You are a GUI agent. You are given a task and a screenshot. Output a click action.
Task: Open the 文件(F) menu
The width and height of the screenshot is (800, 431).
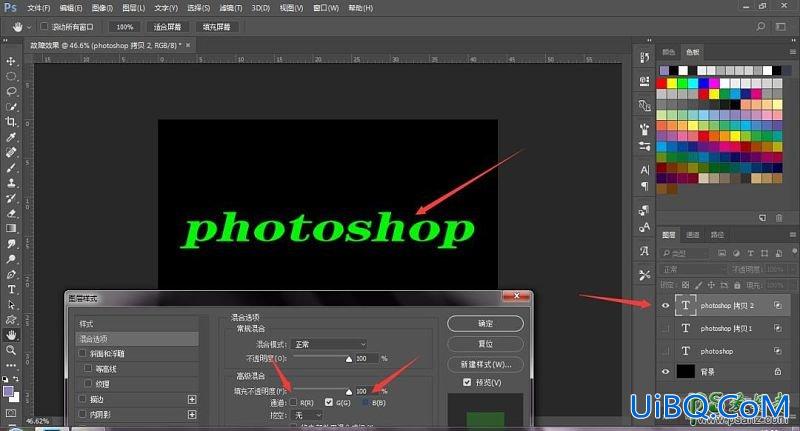click(x=39, y=8)
